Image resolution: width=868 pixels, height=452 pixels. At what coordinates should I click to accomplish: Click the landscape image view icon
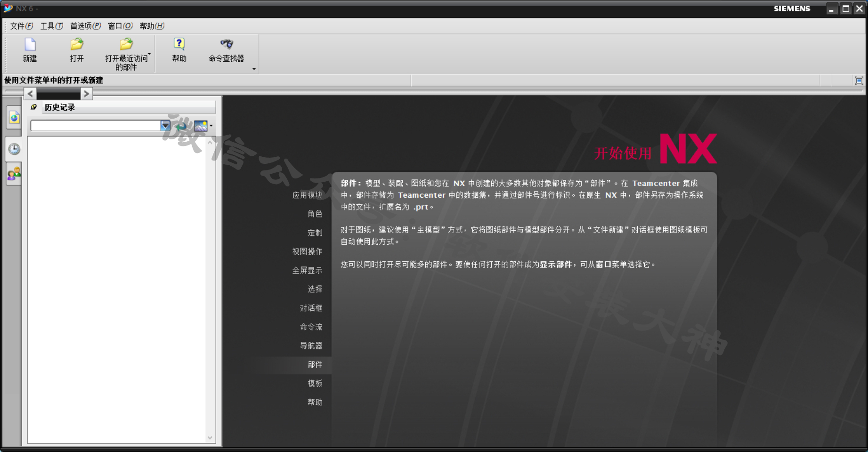tap(201, 126)
